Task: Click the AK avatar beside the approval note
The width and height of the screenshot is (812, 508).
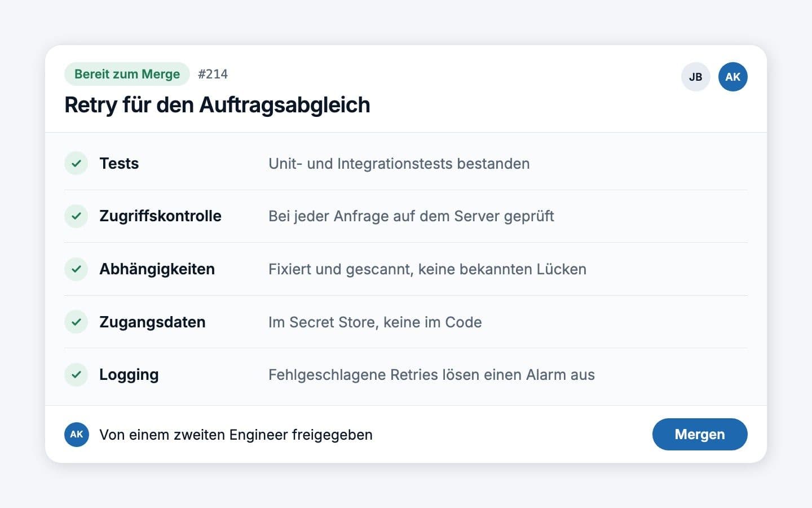Action: [77, 435]
